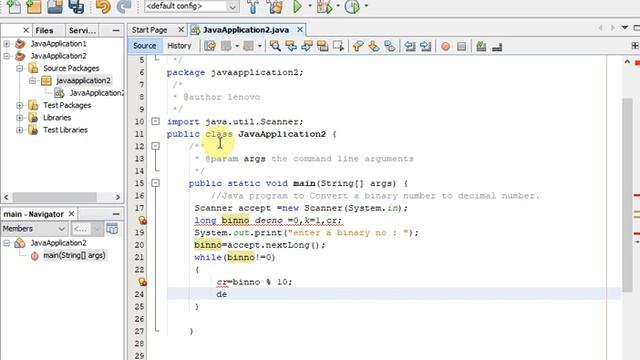The height and width of the screenshot is (360, 640).
Task: Click Find Selection magnifier icon
Action: coord(275,46)
